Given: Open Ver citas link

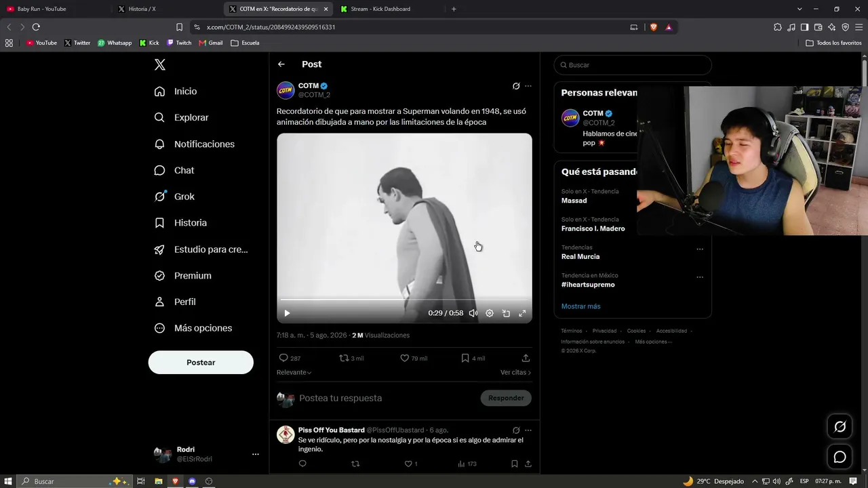Looking at the screenshot, I should [515, 373].
